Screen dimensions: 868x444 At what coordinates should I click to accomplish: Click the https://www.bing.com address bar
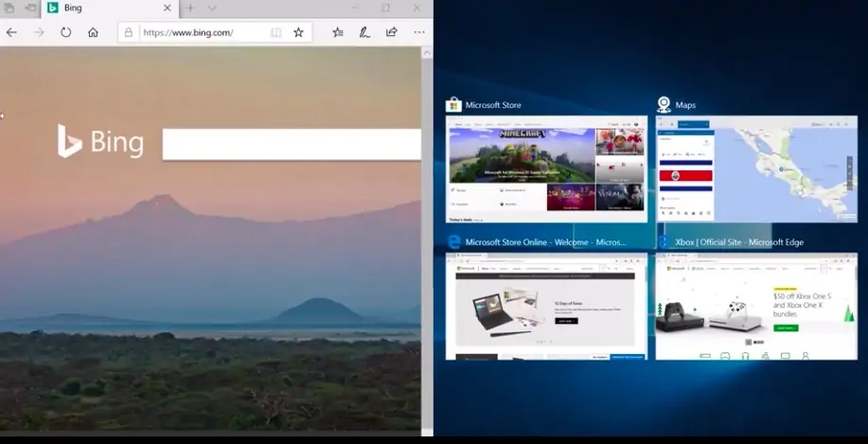coord(204,33)
